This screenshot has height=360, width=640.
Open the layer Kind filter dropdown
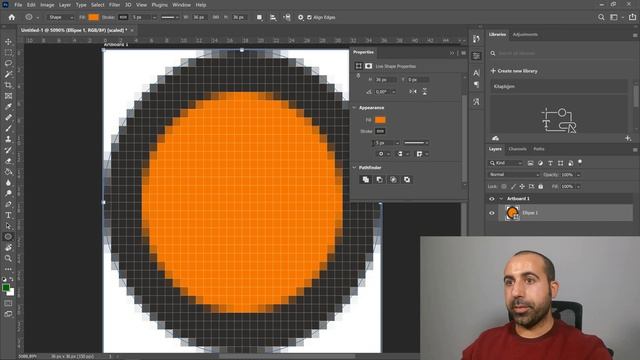(x=506, y=163)
